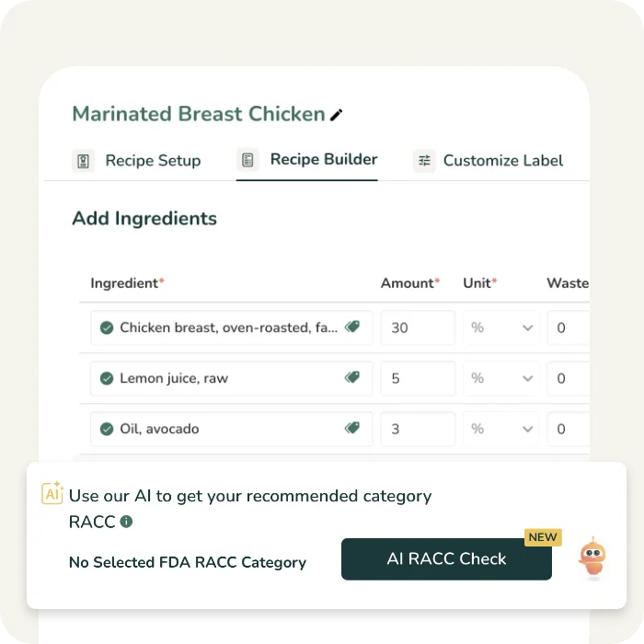Viewport: 644px width, 644px height.
Task: Open the Customize Label tab
Action: (502, 161)
